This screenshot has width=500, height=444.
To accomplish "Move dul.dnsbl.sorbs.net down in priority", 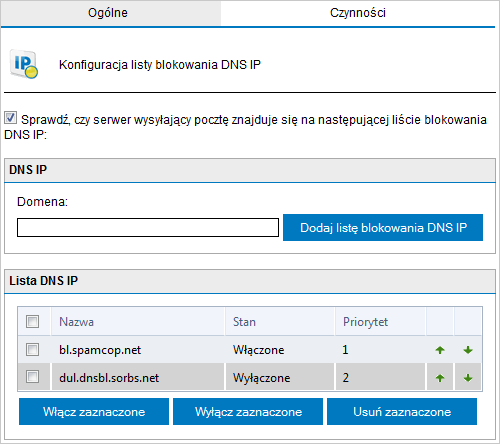I will (468, 378).
